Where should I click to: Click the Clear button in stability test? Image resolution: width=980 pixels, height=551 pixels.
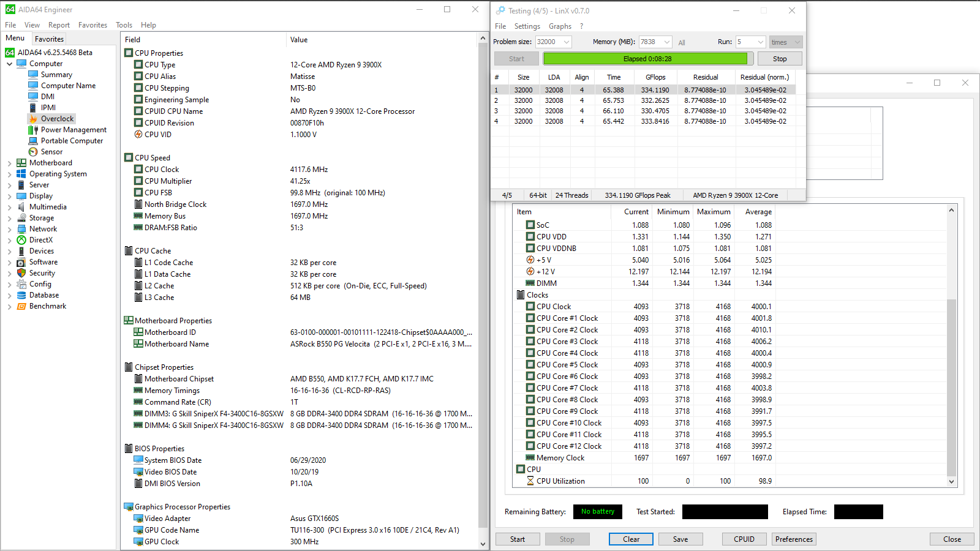[631, 539]
